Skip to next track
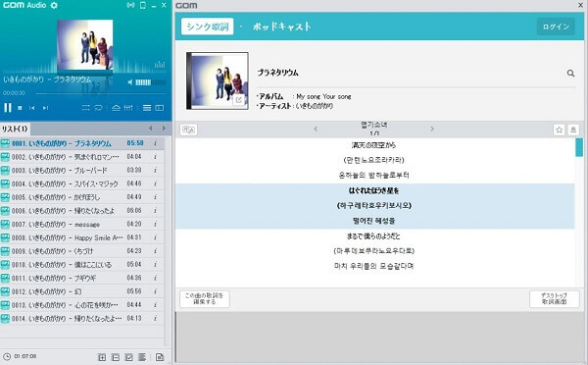Viewport: 588px width, 365px height. [45, 108]
